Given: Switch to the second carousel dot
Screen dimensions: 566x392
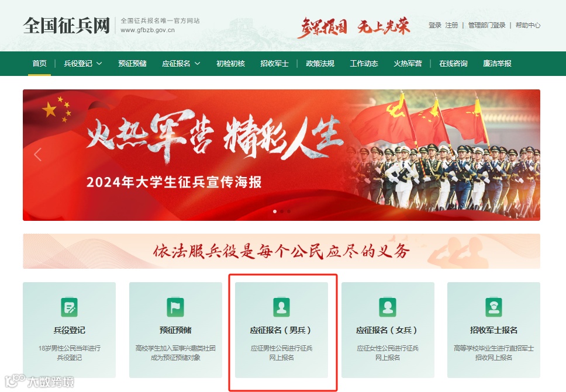Looking at the screenshot, I should click(x=282, y=211).
